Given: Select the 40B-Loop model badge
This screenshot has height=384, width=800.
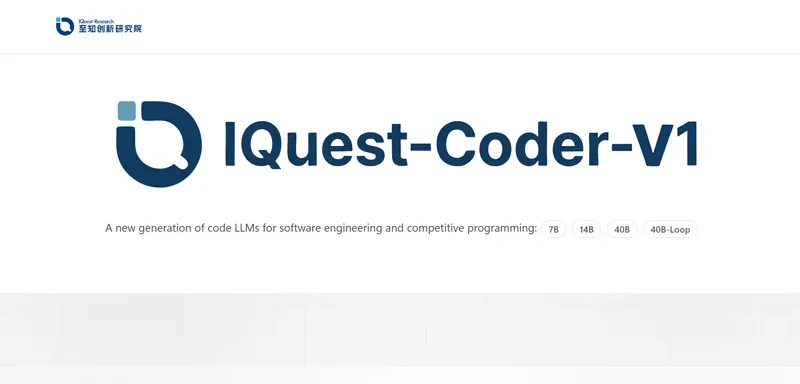Looking at the screenshot, I should [x=670, y=229].
